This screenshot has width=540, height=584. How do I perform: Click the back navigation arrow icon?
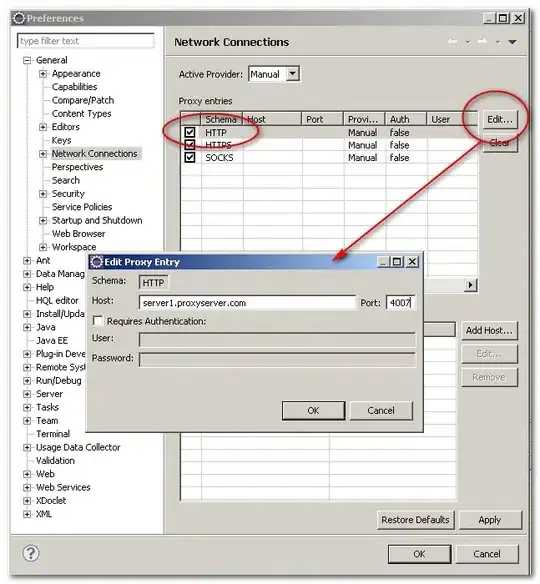click(452, 41)
